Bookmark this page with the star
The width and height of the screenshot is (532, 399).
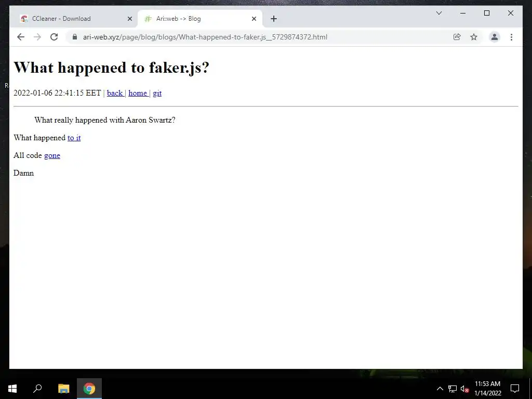pyautogui.click(x=474, y=37)
